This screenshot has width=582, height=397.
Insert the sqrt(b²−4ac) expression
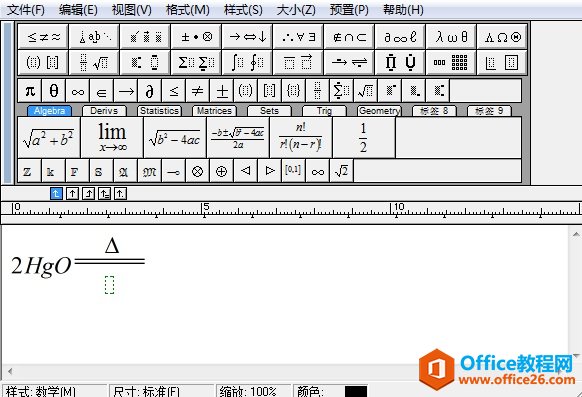click(175, 138)
